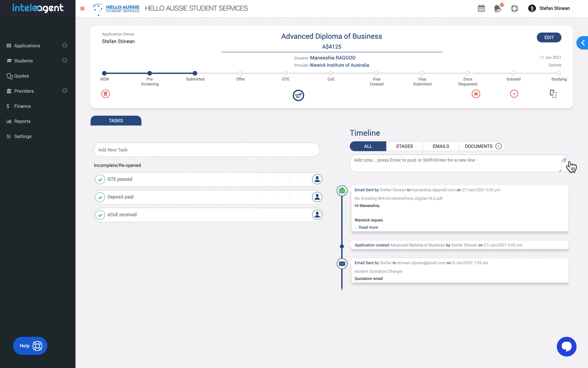Open the live chat bubble icon
The width and height of the screenshot is (588, 368).
[566, 347]
